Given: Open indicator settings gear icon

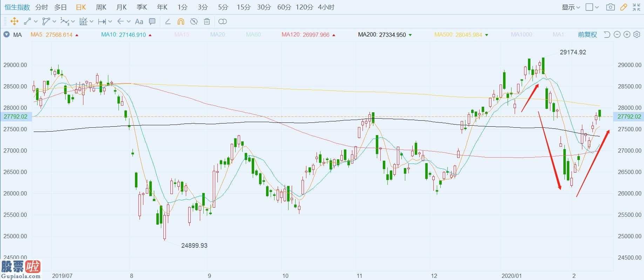Looking at the screenshot, I should point(637,34).
